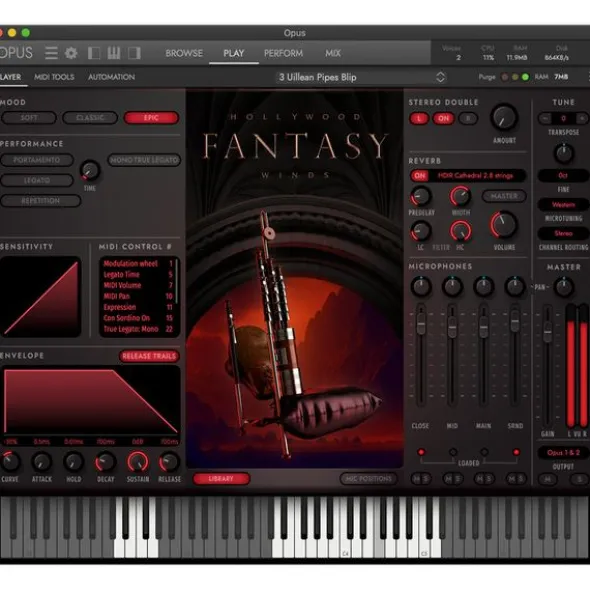
Task: Open the gear settings icon
Action: 71,53
